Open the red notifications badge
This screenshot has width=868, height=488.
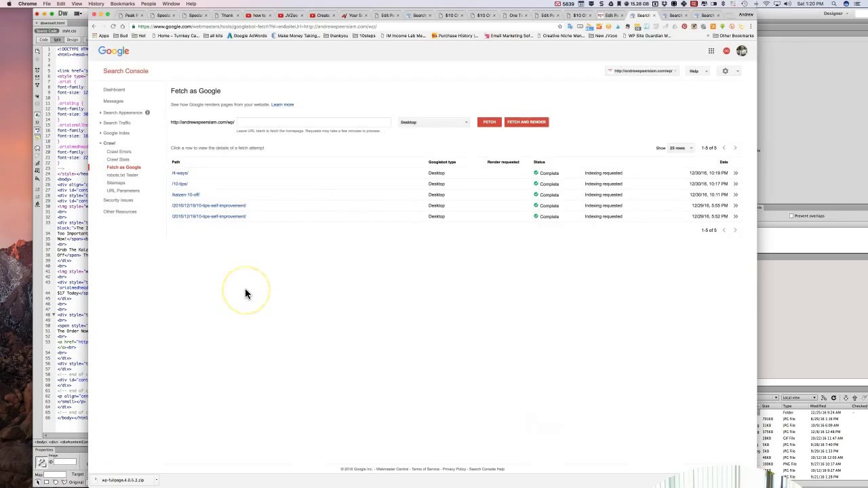(726, 51)
